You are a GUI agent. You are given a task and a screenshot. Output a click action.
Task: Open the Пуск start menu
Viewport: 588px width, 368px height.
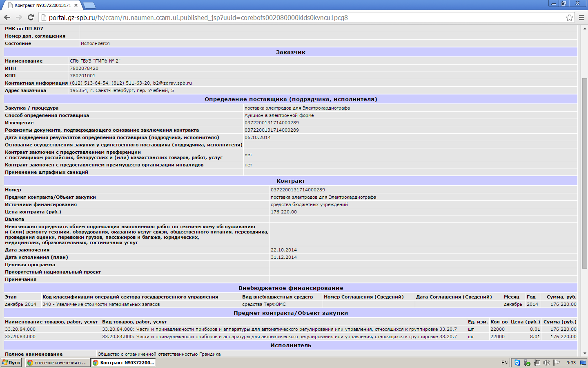pyautogui.click(x=11, y=363)
